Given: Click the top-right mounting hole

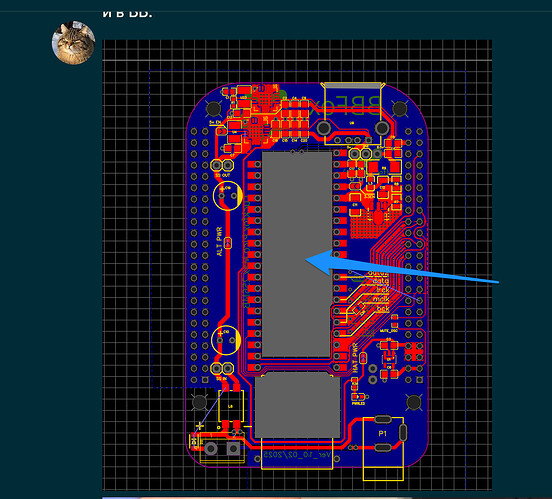Looking at the screenshot, I should click(400, 108).
